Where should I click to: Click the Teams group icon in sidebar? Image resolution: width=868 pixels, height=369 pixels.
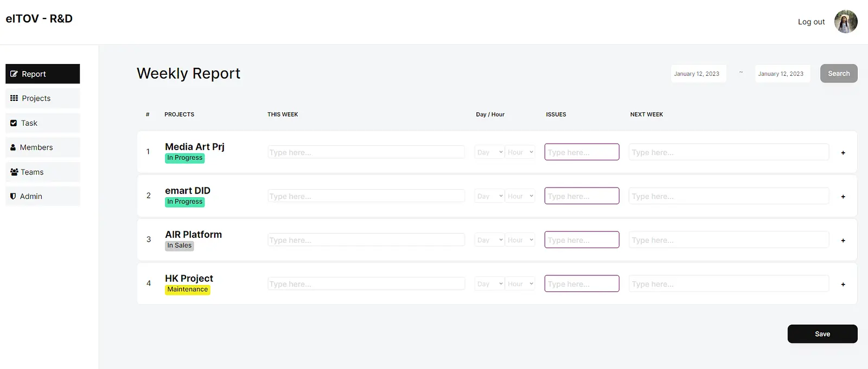[x=14, y=172]
